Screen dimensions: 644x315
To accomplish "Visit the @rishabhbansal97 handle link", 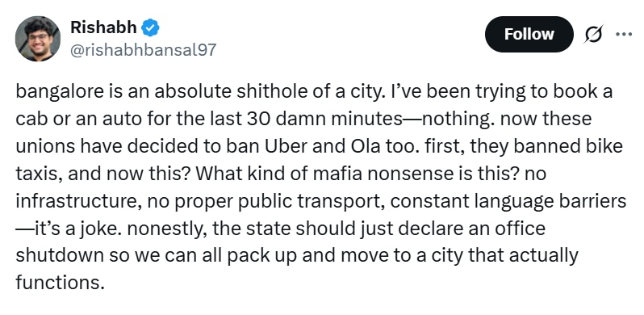I will (x=143, y=50).
